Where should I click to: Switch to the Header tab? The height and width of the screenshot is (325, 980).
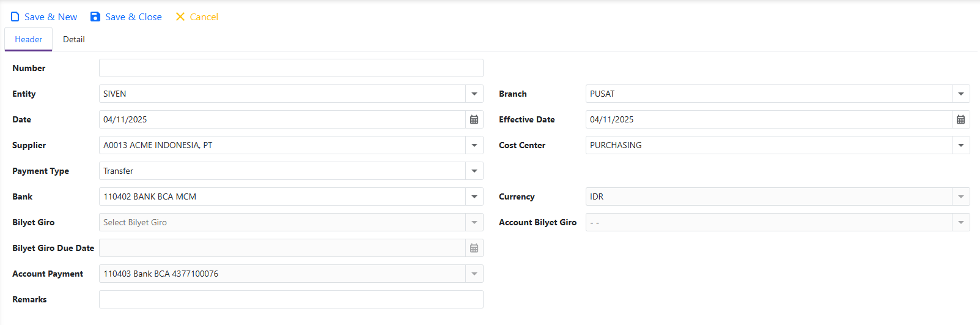pos(29,39)
